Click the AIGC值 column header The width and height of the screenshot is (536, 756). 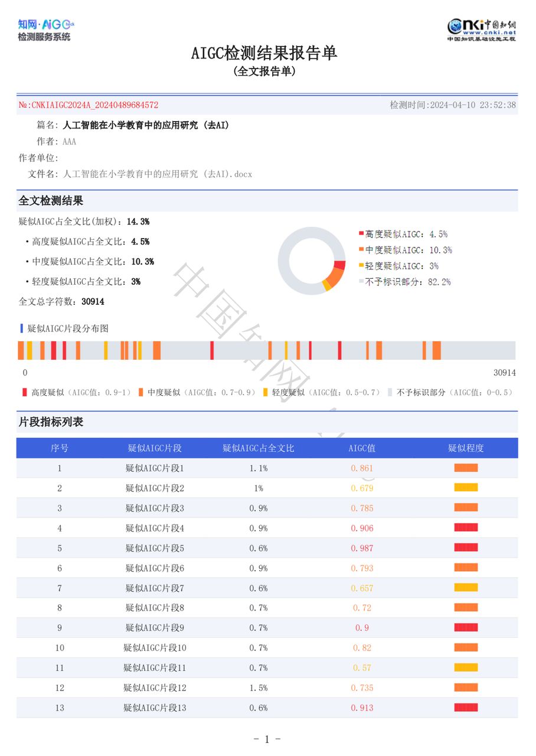coord(362,448)
